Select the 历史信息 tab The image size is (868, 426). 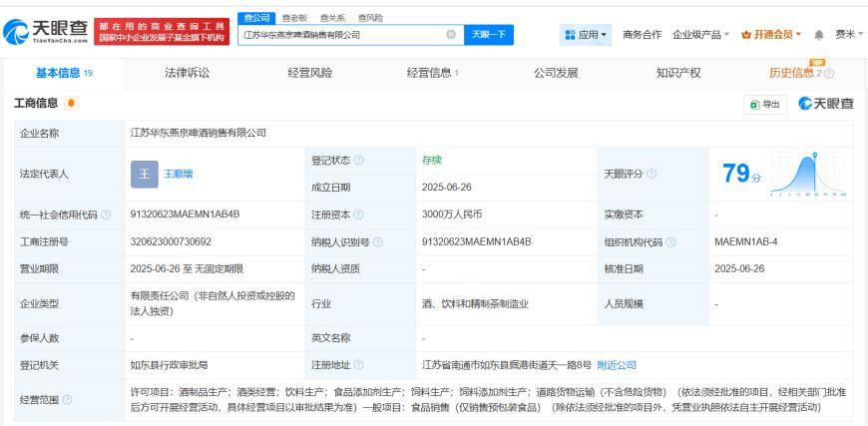[x=791, y=73]
